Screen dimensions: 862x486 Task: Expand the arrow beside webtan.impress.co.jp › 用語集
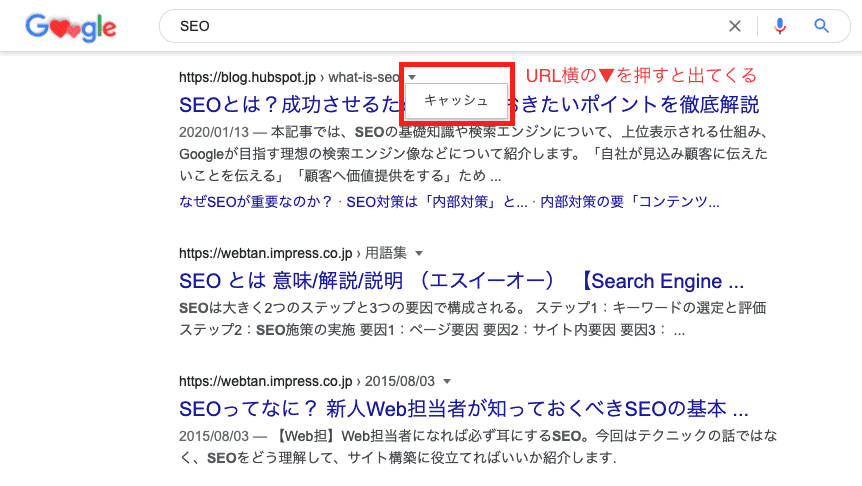coord(419,253)
